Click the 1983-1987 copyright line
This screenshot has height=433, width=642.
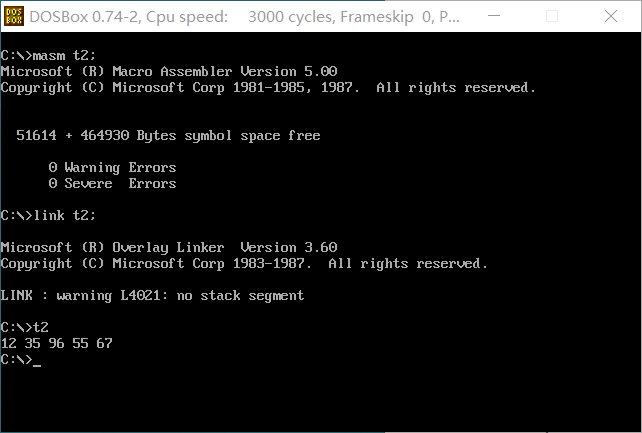244,263
